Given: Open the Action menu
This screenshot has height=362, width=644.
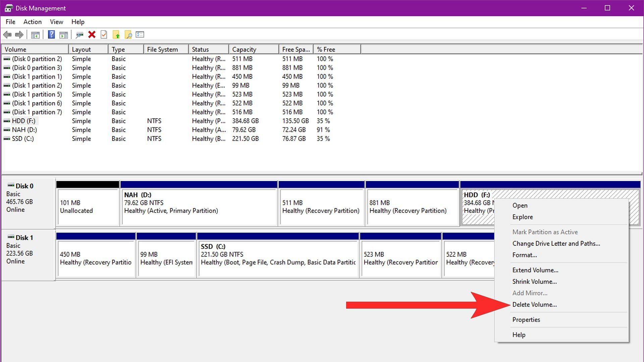Looking at the screenshot, I should point(33,22).
